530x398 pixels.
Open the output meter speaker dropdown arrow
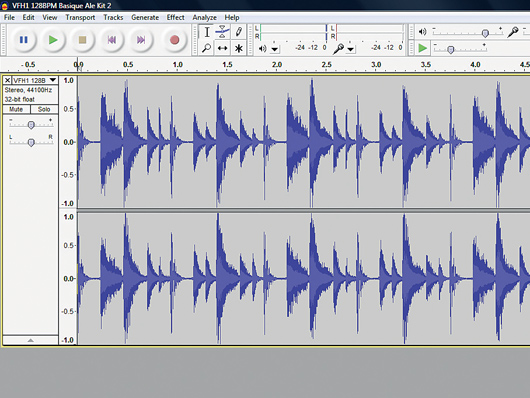[275, 49]
